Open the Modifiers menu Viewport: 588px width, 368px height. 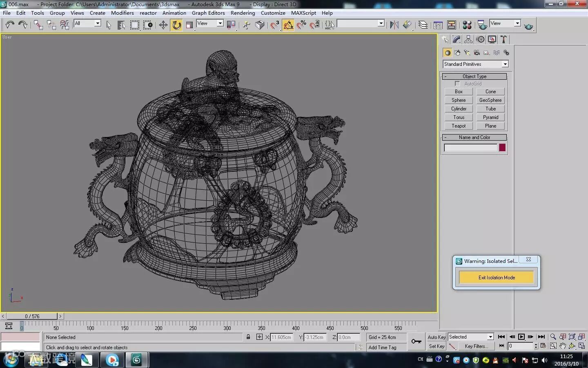[x=122, y=13]
